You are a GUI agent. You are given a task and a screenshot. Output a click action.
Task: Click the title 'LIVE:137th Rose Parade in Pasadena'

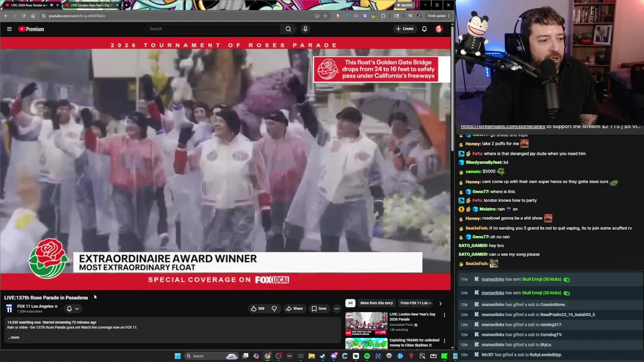point(46,298)
